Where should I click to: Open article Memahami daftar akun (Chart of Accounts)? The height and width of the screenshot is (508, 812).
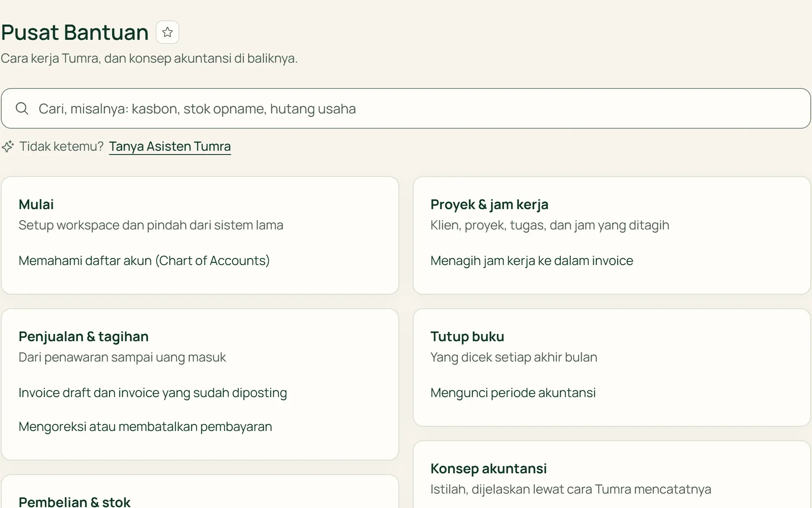(144, 261)
